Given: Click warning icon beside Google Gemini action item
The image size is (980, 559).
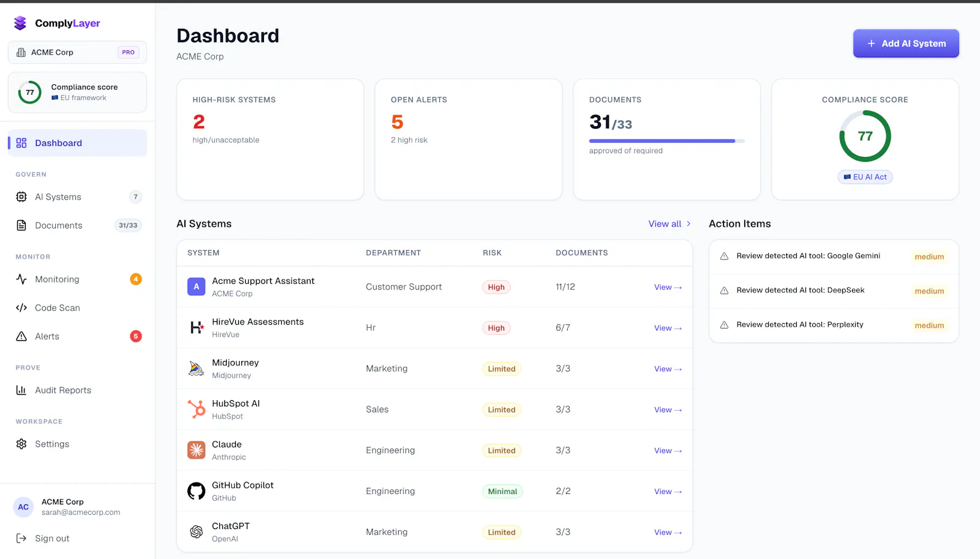Looking at the screenshot, I should tap(724, 256).
